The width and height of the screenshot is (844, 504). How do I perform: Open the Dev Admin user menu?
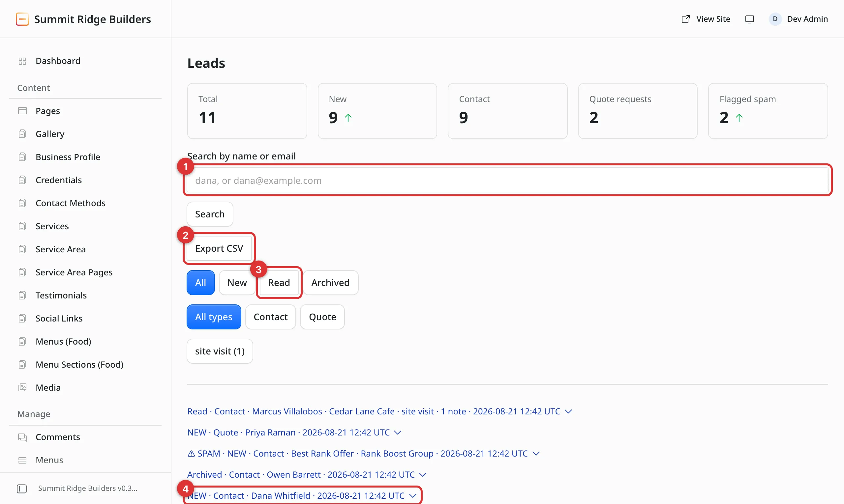coord(798,19)
